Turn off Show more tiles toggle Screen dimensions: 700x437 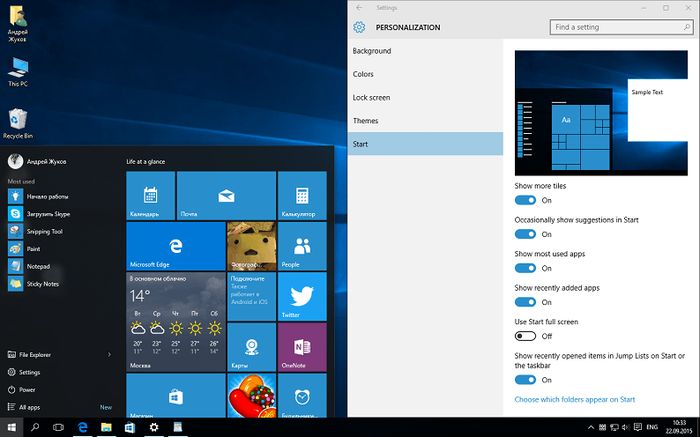tap(525, 200)
